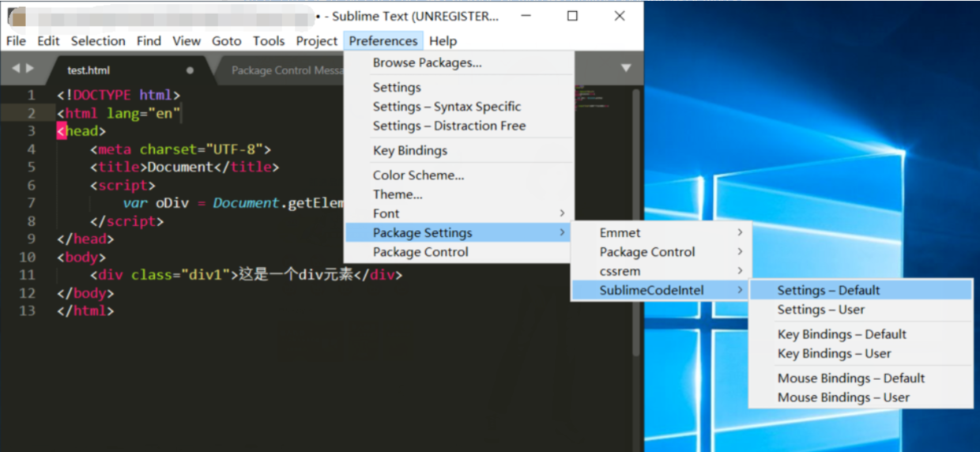The image size is (980, 452).
Task: Click the opening body tag line
Action: point(81,257)
